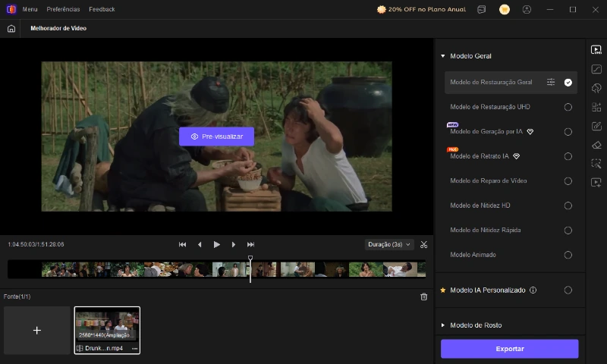
Task: Select the eraser sidebar tool
Action: coord(596,145)
